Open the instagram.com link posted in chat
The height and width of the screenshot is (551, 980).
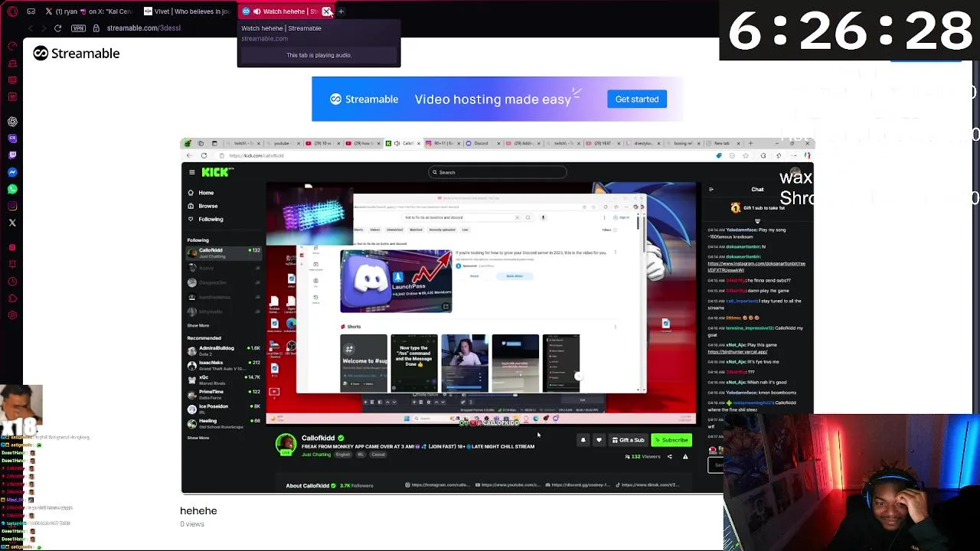click(x=756, y=266)
